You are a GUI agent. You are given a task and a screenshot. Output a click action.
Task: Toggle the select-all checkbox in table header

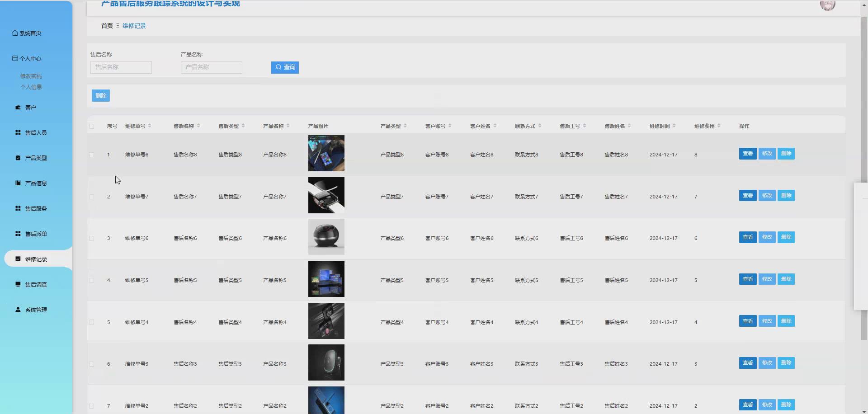coord(92,127)
